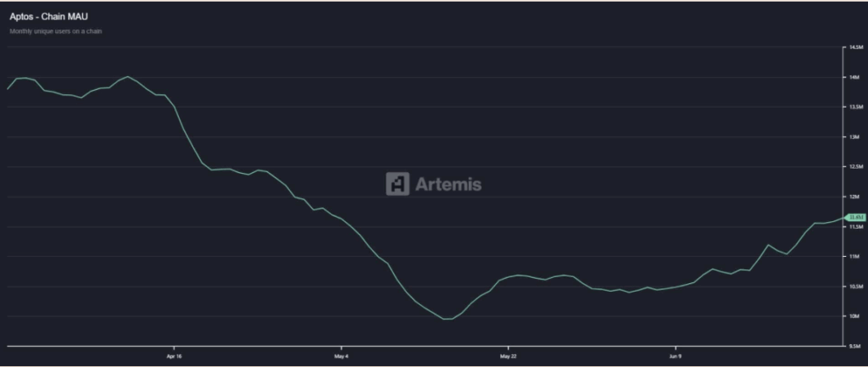Select the "Monthly unique users on a chain" subtitle
Screen dimensions: 868x367
pyautogui.click(x=55, y=31)
